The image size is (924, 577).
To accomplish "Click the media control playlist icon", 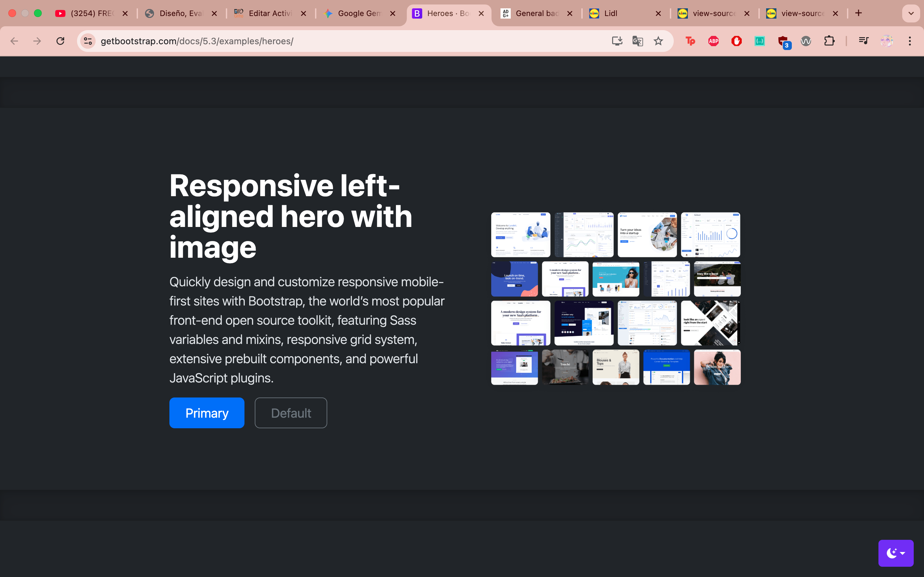I will coord(863,41).
